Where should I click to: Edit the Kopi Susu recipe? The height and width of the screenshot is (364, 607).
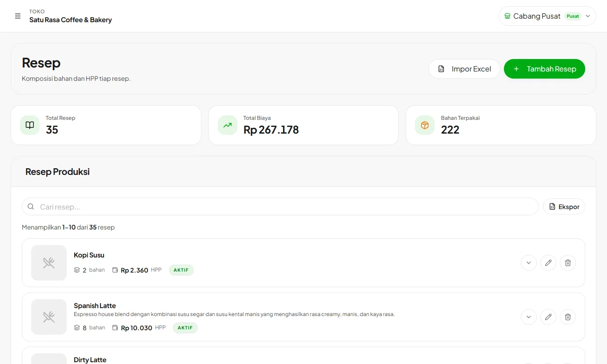(548, 263)
